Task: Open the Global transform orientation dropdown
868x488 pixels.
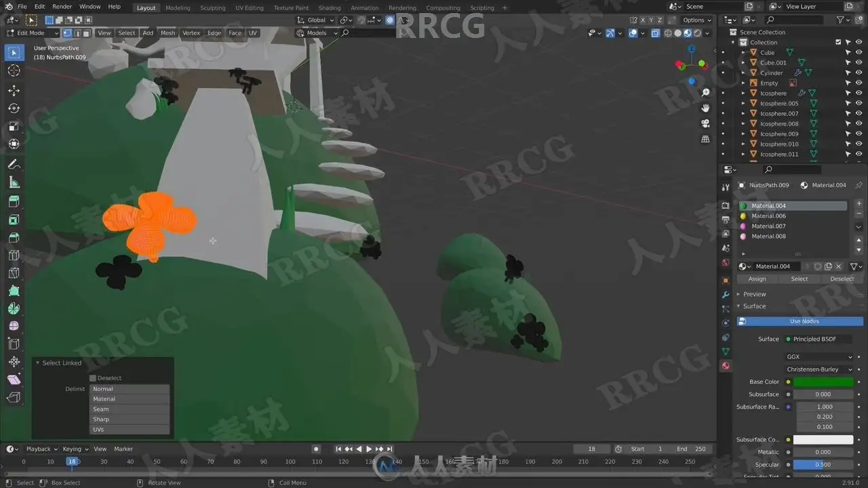Action: point(317,20)
